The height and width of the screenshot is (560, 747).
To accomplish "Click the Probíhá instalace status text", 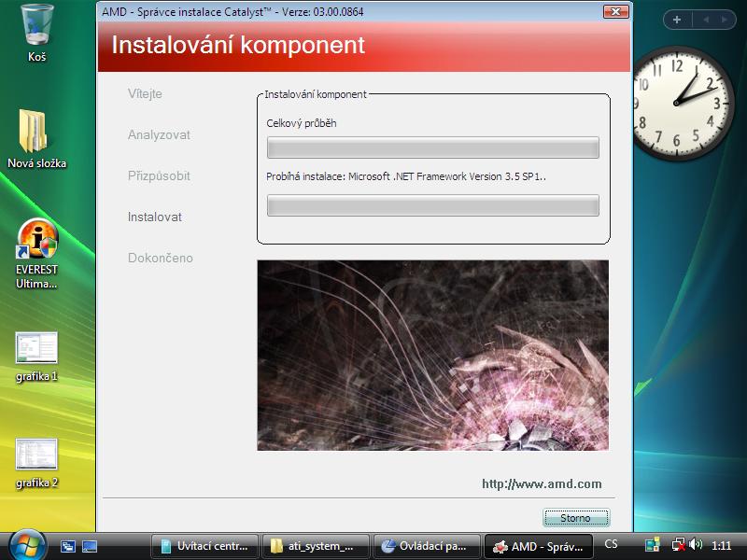I will (x=406, y=176).
